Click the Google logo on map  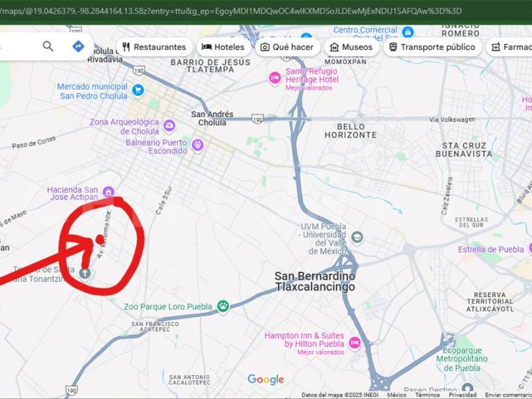point(265,379)
